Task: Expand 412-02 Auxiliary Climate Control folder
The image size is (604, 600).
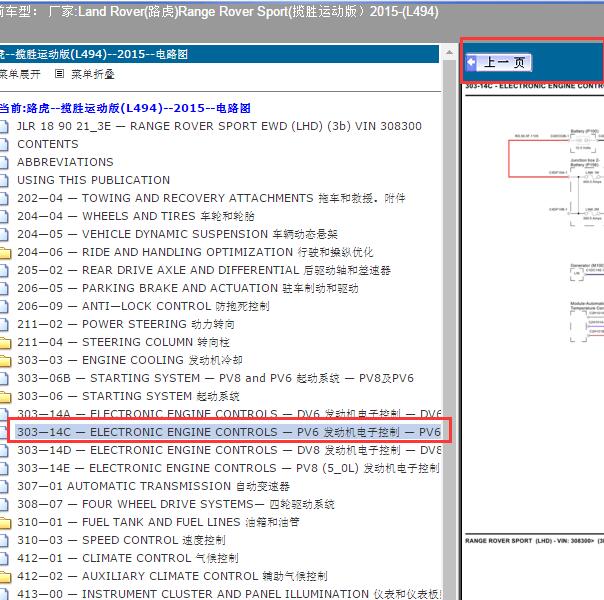Action: [172, 576]
